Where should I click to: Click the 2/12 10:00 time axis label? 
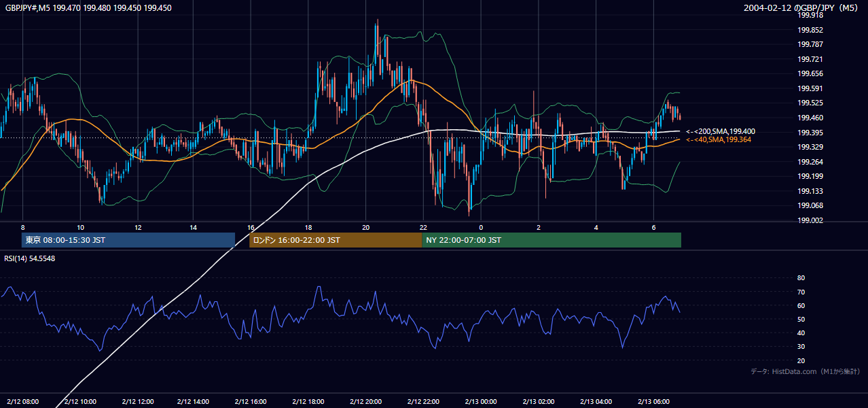point(81,401)
